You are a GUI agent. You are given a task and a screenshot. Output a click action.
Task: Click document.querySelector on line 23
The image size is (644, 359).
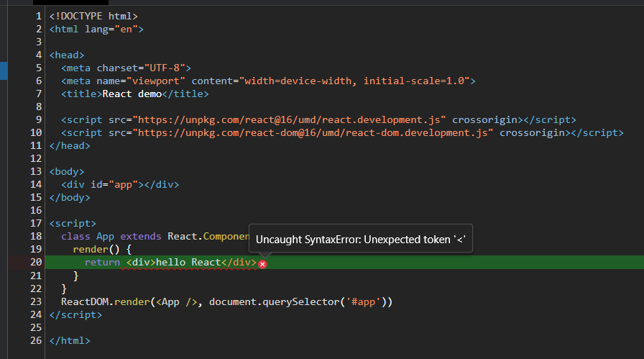coord(274,302)
